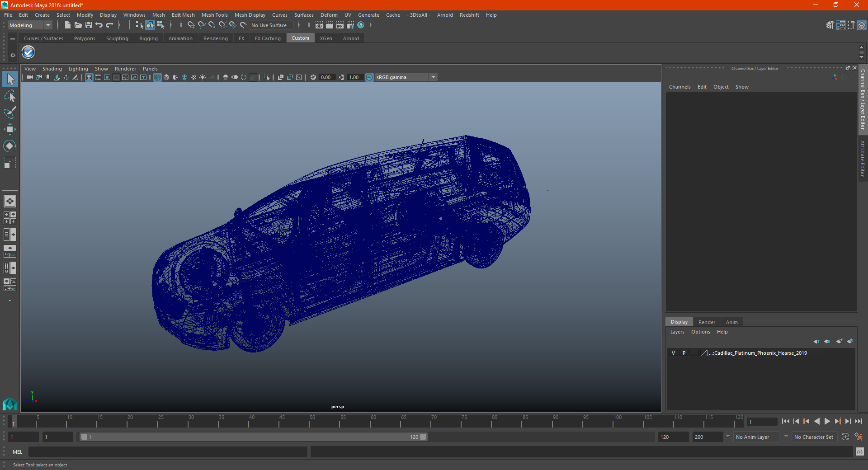Viewport: 868px width, 470px height.
Task: Create new empty display layer
Action: pyautogui.click(x=839, y=341)
